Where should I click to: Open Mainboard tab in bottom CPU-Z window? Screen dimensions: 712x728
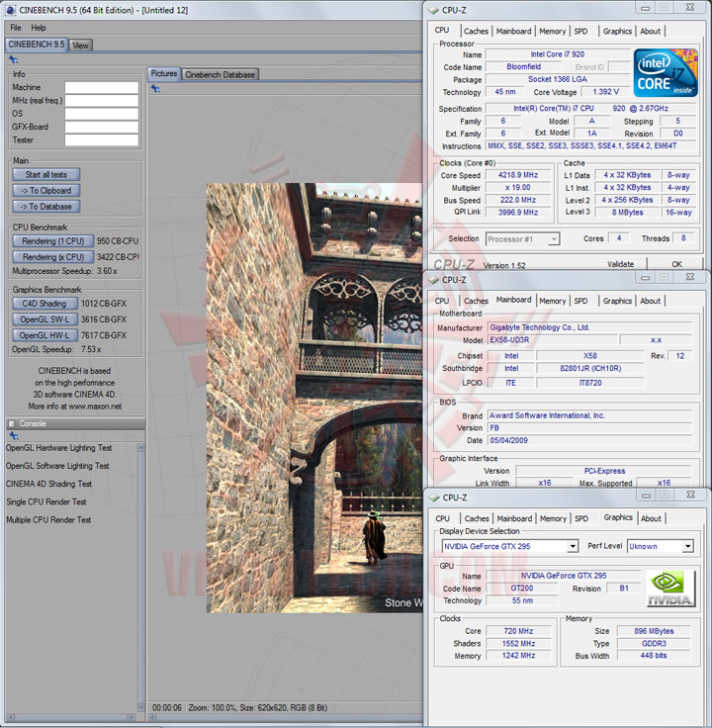(514, 518)
